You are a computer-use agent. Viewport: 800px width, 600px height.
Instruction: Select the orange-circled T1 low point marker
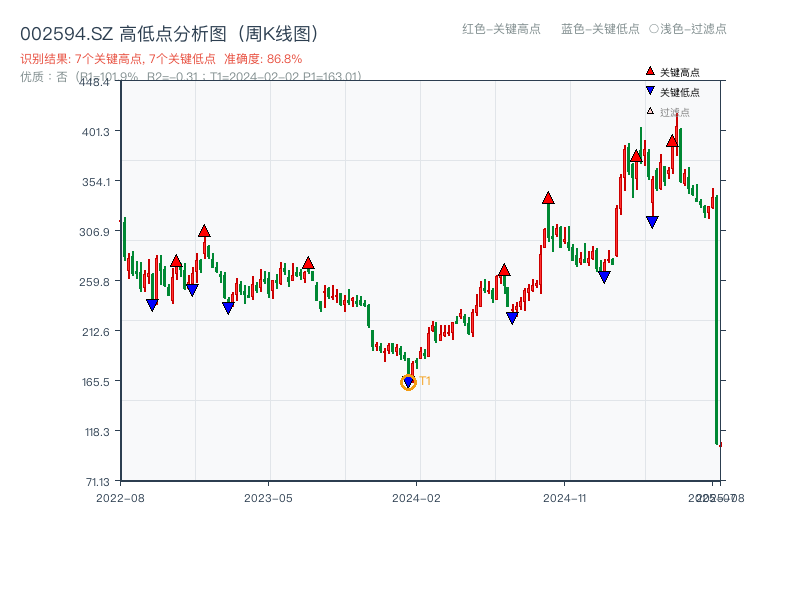coord(408,382)
